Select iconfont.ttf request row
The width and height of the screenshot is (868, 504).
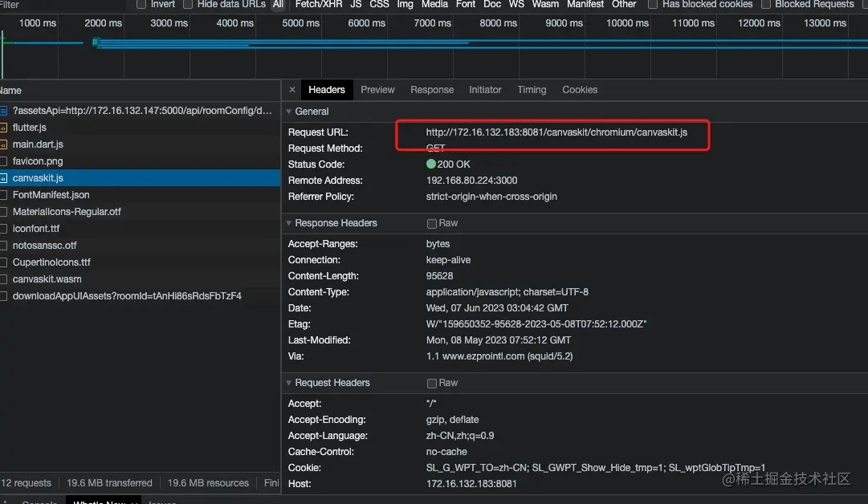(140, 229)
